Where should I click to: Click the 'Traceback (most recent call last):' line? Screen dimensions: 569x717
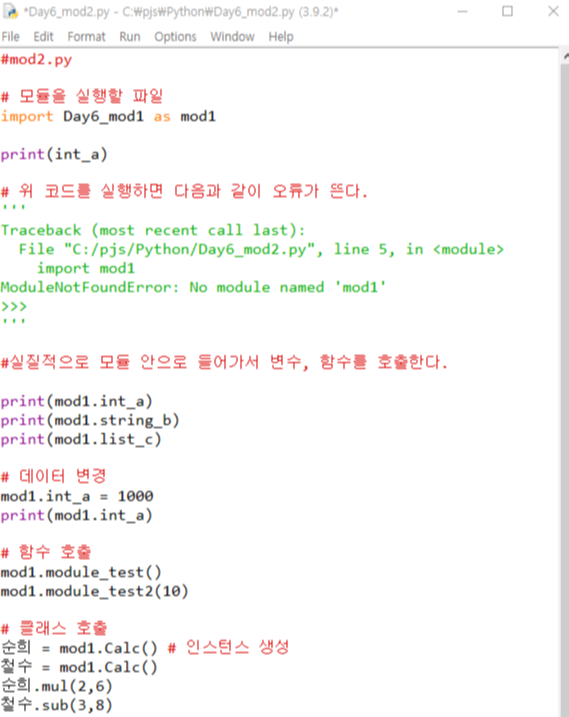[x=153, y=230]
